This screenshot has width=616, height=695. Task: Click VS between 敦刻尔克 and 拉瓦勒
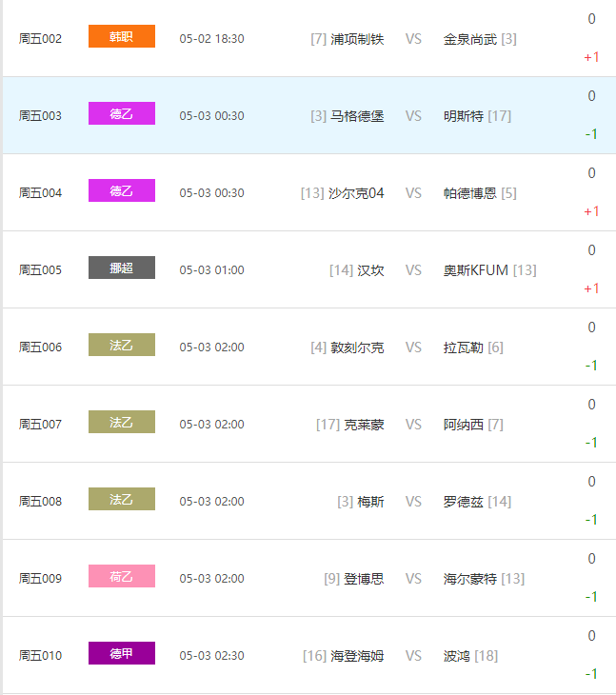(413, 347)
